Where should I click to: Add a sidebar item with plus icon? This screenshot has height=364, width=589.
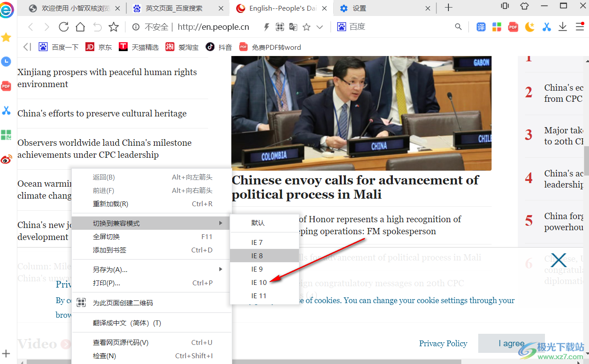point(6,354)
